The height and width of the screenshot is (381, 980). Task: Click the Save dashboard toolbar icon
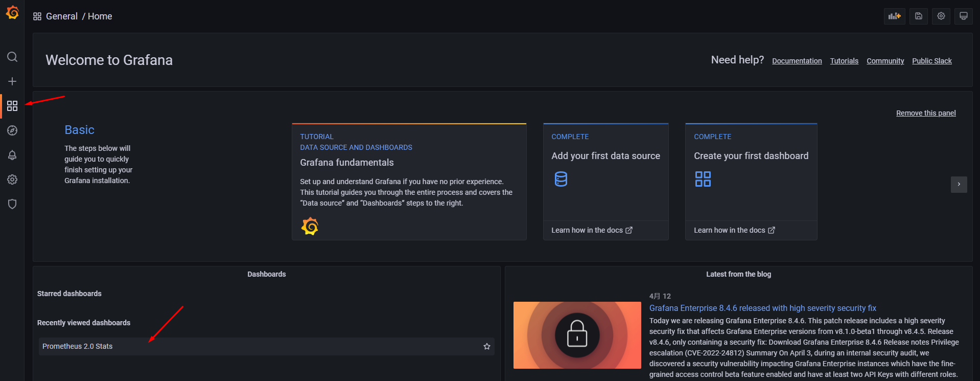click(918, 16)
